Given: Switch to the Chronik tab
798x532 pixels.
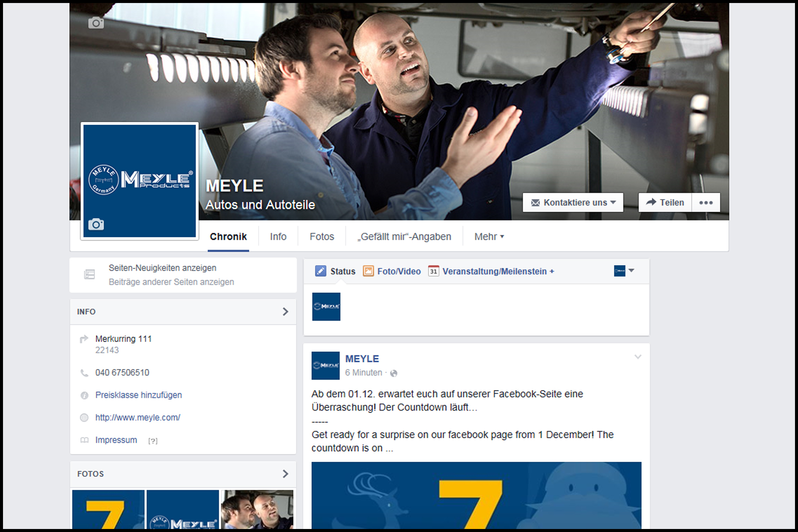Looking at the screenshot, I should pos(228,237).
